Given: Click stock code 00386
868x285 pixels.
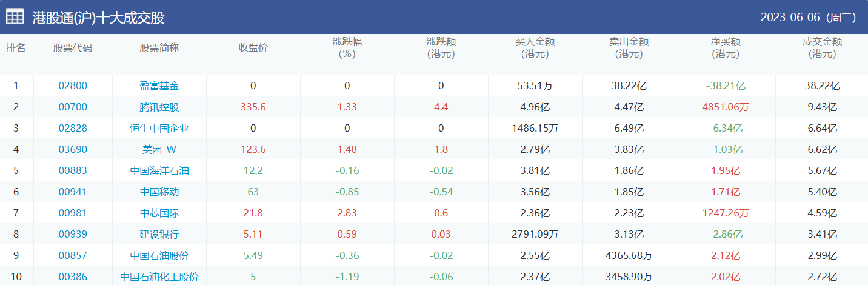Looking at the screenshot, I should coord(73,277).
